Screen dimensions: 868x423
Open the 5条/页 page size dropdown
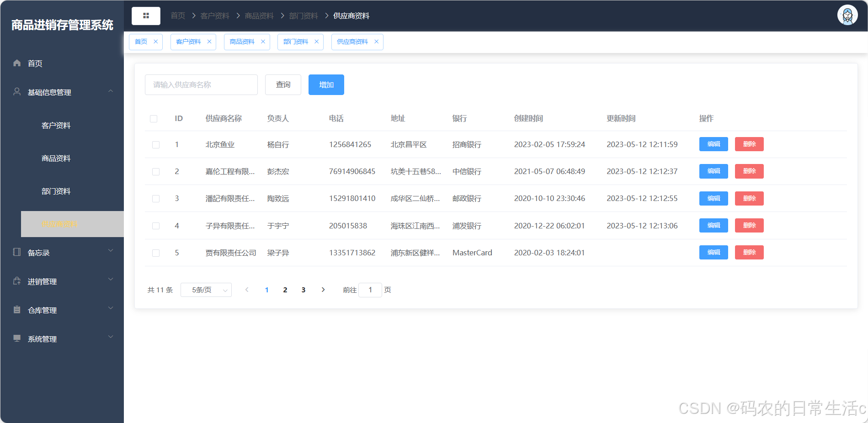coord(206,290)
